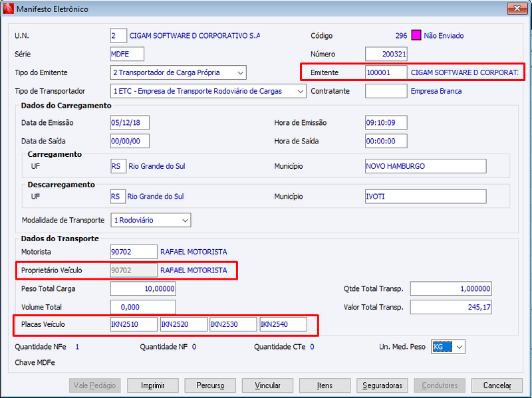
Task: Click the Manifesto Eletrônico app icon in title bar
Action: pos(9,9)
